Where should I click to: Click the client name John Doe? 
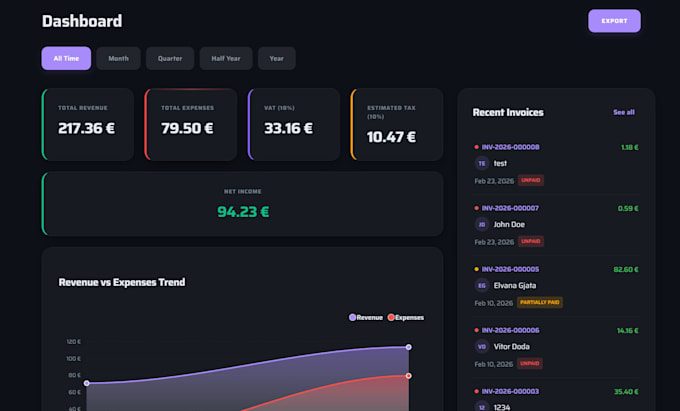click(509, 225)
